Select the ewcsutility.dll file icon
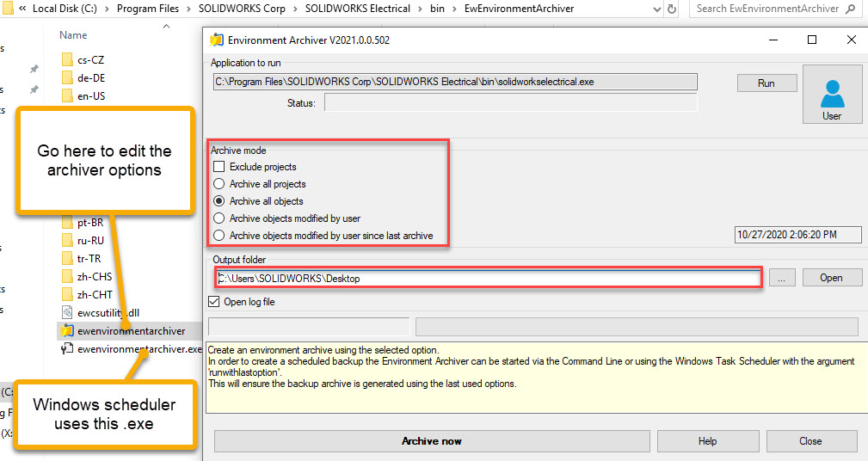Viewport: 868px width, 461px height. tap(68, 313)
